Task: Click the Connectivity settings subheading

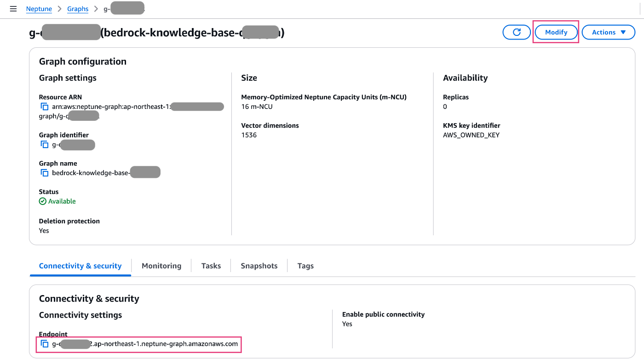Action: pyautogui.click(x=80, y=315)
